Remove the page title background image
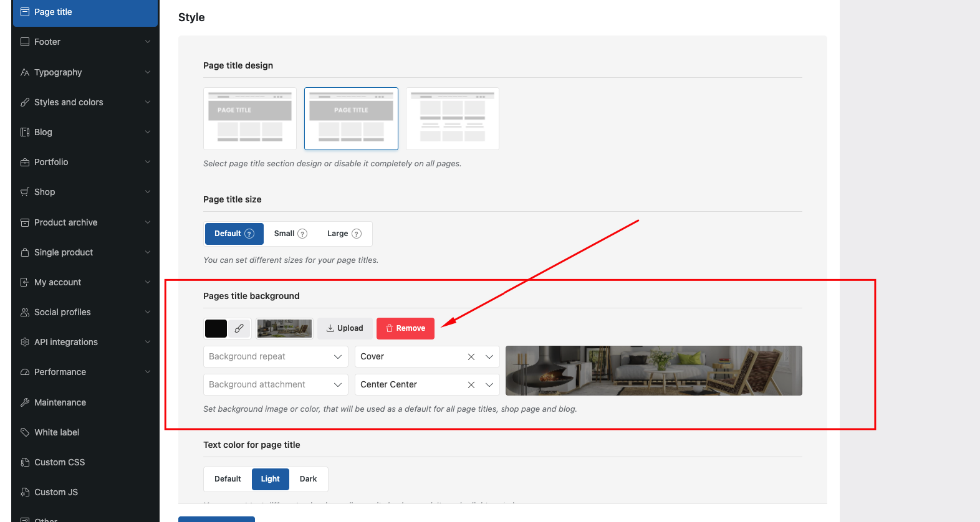The height and width of the screenshot is (522, 980). tap(405, 328)
